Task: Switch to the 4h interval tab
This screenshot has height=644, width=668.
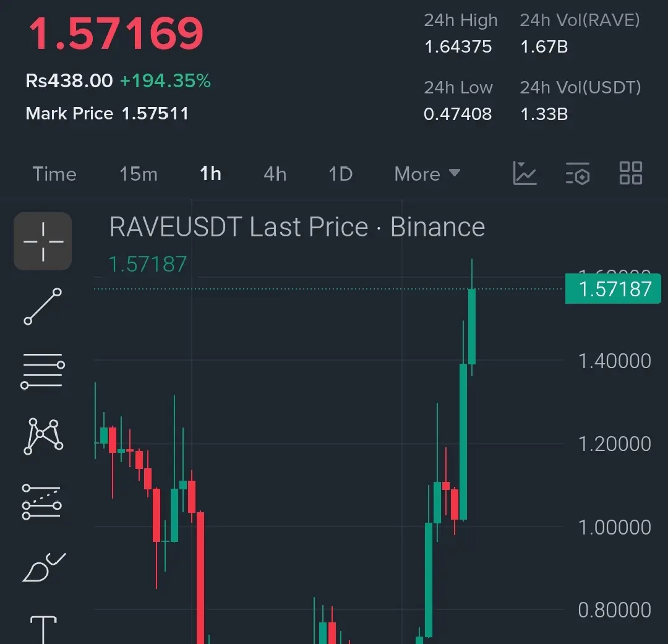Action: tap(275, 174)
